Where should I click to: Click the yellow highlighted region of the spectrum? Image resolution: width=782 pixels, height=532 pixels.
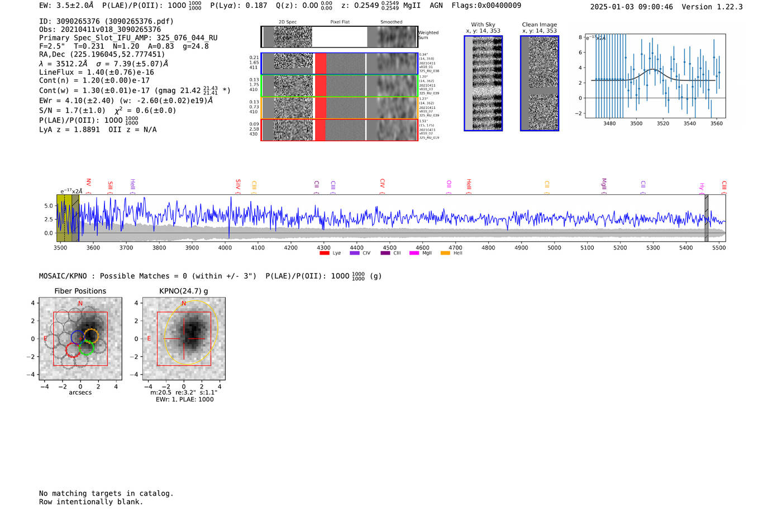68,218
